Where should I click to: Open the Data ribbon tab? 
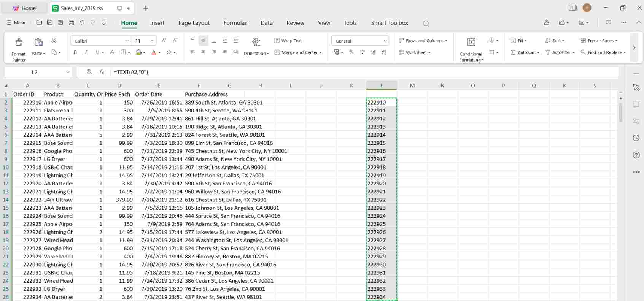[x=266, y=23]
